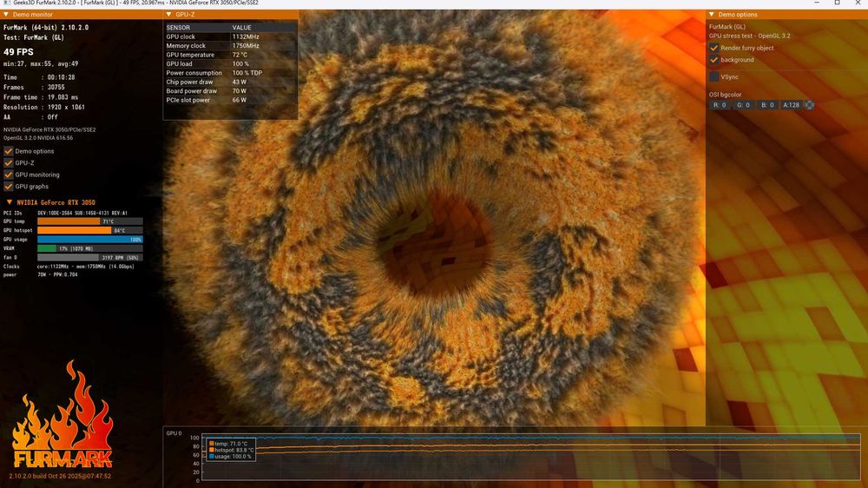
Task: Click the fan 0 3197 RPM bar
Action: (89, 257)
